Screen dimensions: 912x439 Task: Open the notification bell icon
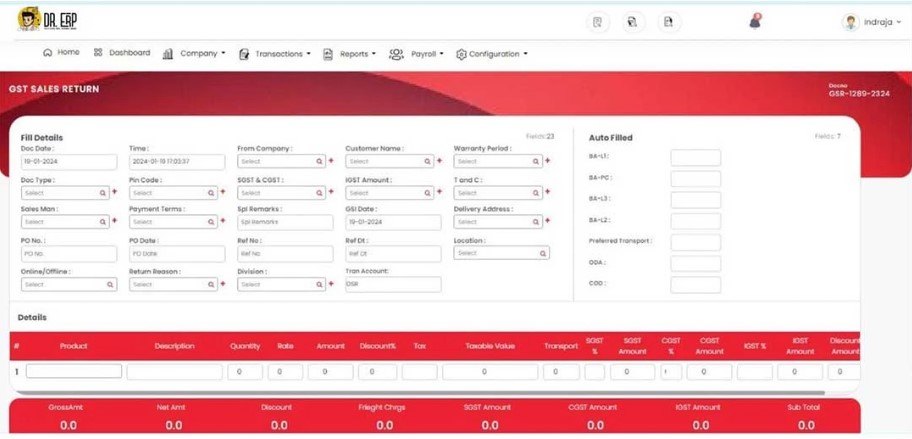coord(755,21)
